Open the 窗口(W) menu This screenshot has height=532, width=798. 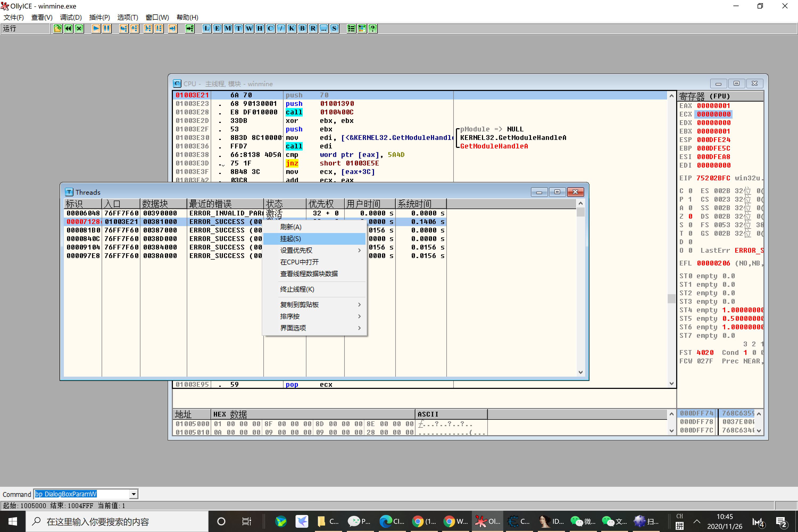click(x=157, y=17)
